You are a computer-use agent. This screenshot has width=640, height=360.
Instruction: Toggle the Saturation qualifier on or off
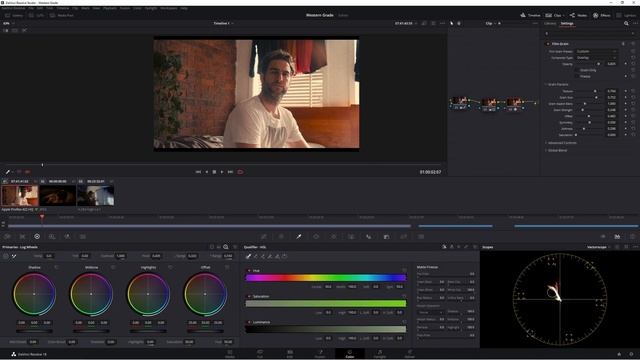point(249,296)
